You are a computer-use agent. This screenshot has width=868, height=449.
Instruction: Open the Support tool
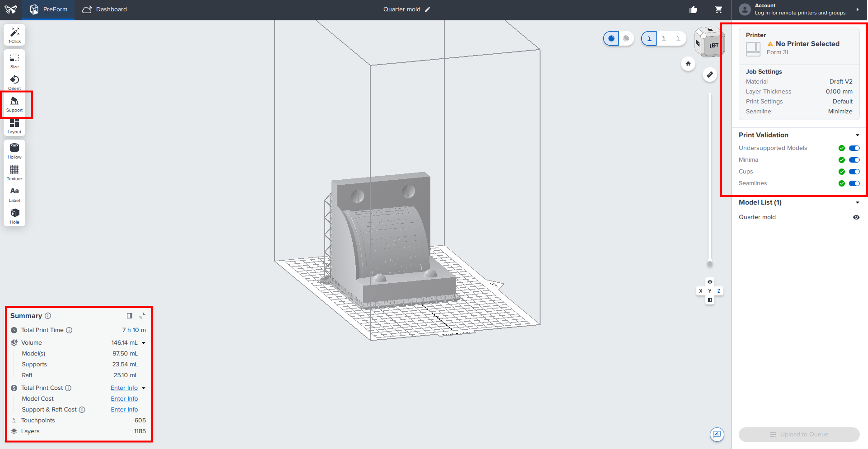15,105
